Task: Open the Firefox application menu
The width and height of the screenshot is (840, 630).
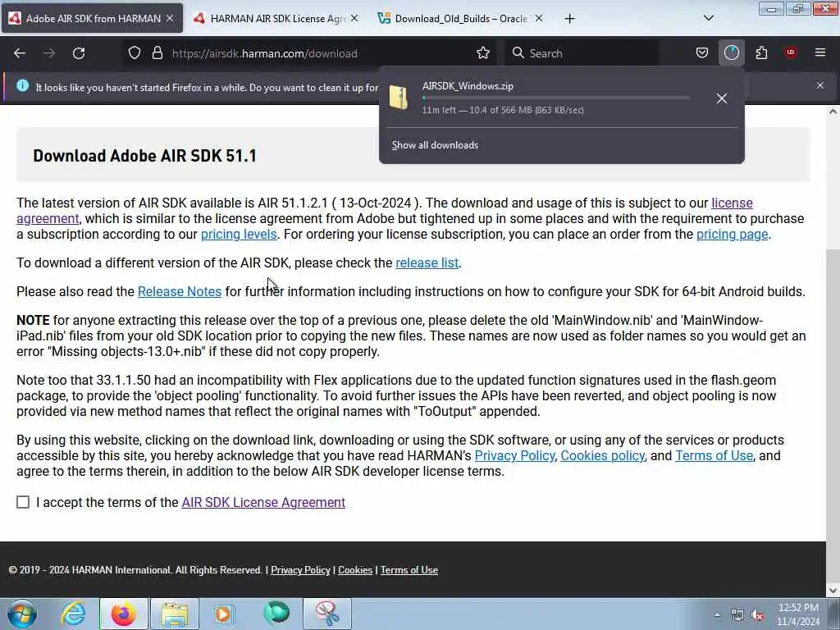Action: pos(820,52)
